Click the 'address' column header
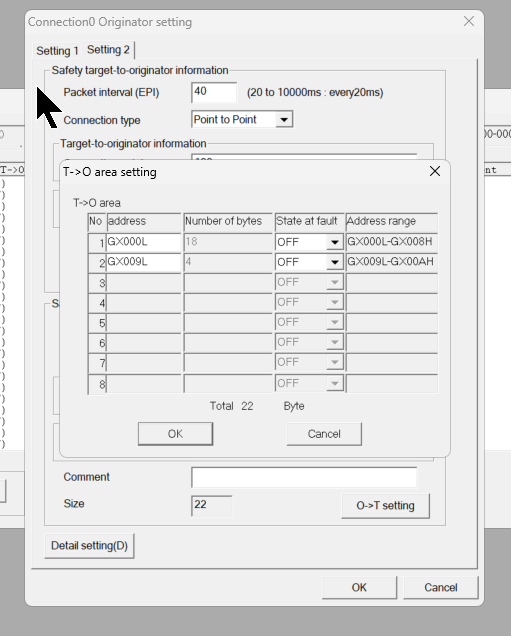The image size is (511, 636). pyautogui.click(x=144, y=221)
